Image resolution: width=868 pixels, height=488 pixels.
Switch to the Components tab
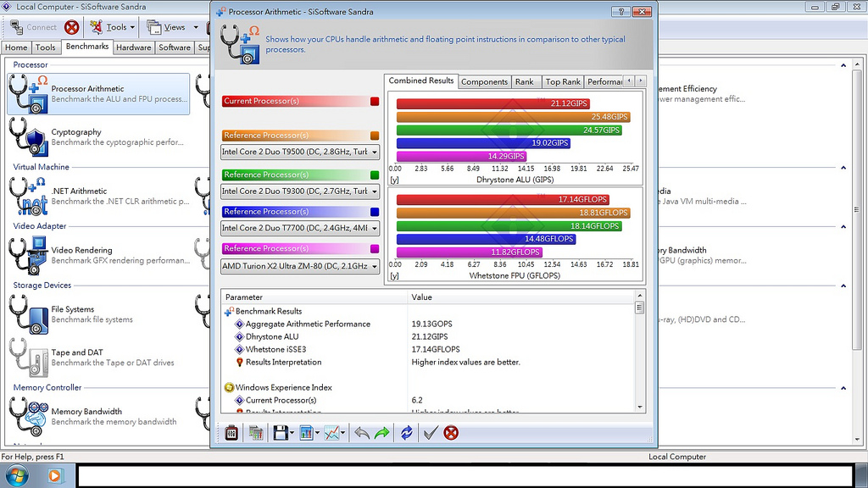[x=484, y=82]
